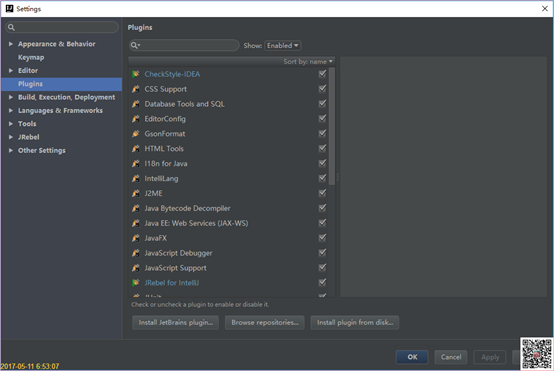
Task: Click the JavaFX plugin icon
Action: click(136, 238)
